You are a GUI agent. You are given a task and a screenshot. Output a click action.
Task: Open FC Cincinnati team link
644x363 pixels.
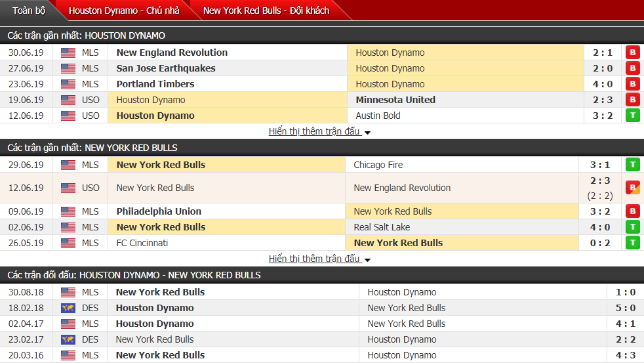[x=142, y=243]
